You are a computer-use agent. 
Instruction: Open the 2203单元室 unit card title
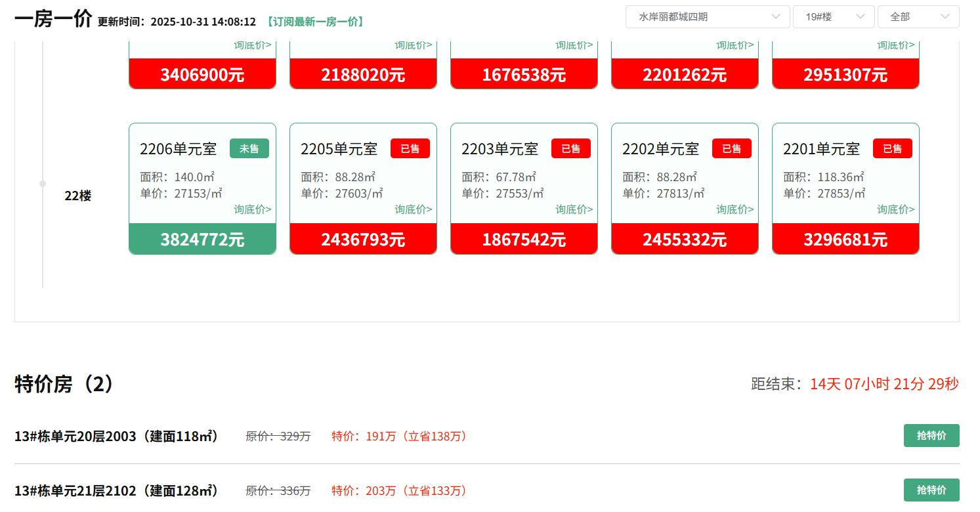point(500,149)
